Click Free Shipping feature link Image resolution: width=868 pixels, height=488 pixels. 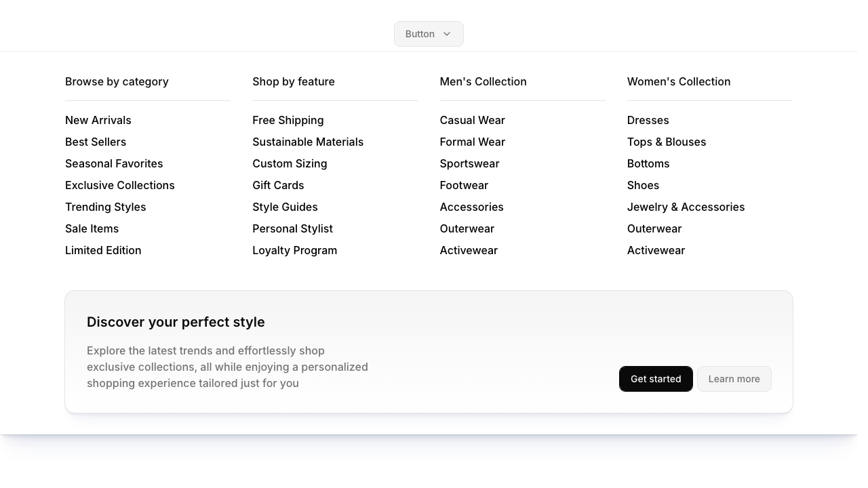(288, 120)
